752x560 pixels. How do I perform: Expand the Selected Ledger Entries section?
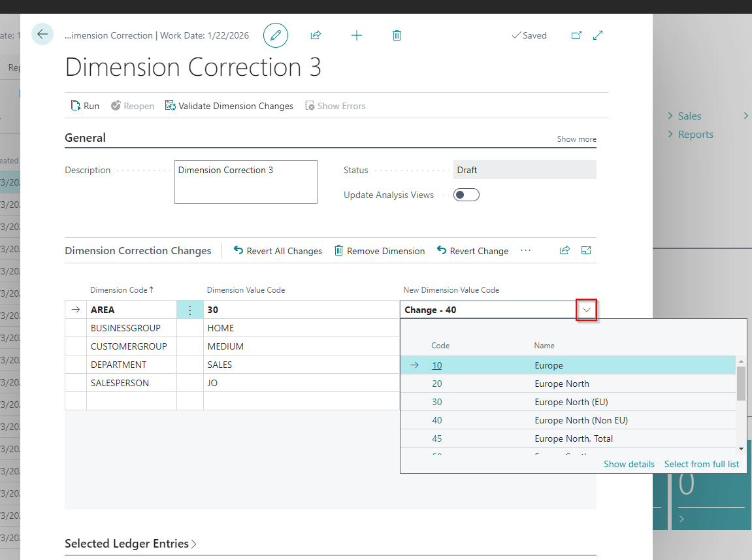(131, 543)
